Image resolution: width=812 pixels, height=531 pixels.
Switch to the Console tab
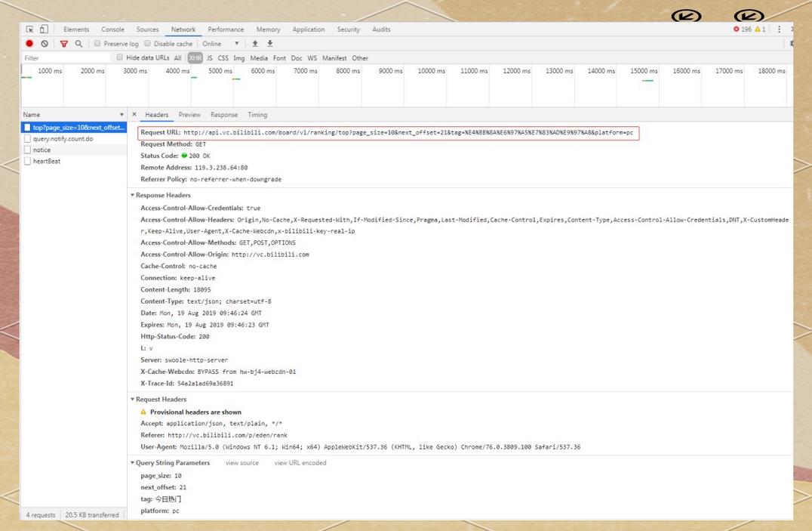pyautogui.click(x=113, y=29)
